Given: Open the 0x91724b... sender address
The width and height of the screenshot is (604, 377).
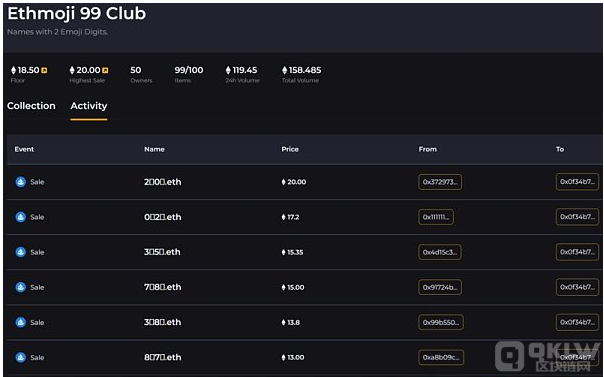Looking at the screenshot, I should [x=440, y=287].
